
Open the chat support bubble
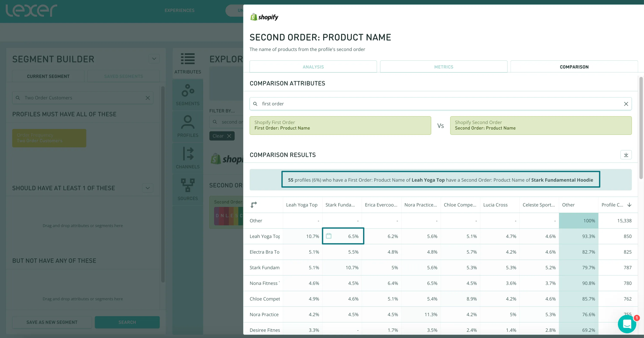click(x=627, y=324)
